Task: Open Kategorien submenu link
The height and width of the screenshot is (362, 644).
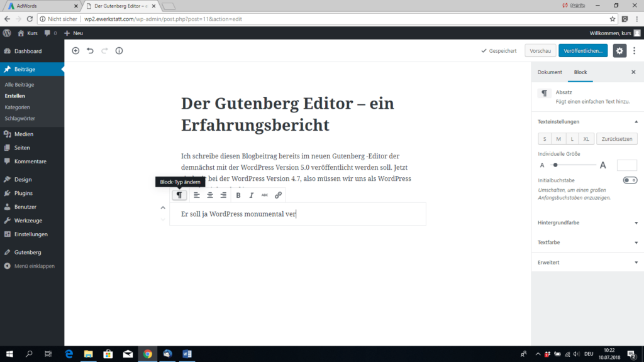Action: (x=17, y=107)
